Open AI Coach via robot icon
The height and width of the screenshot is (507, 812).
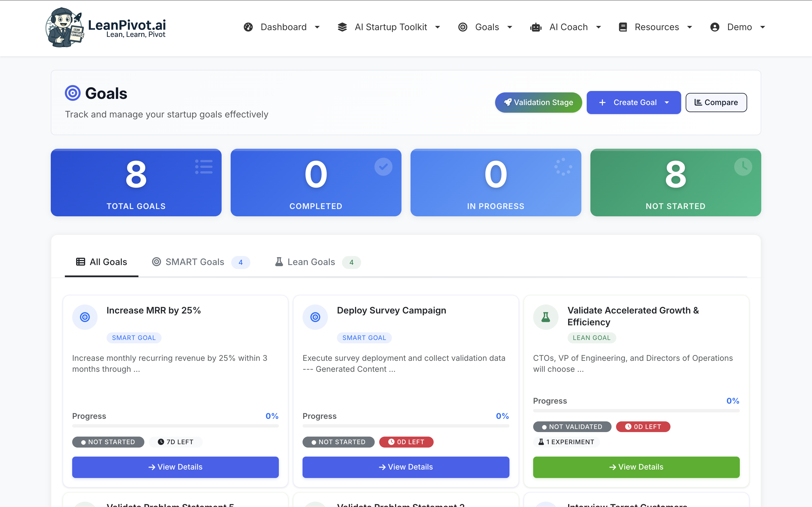click(x=536, y=27)
